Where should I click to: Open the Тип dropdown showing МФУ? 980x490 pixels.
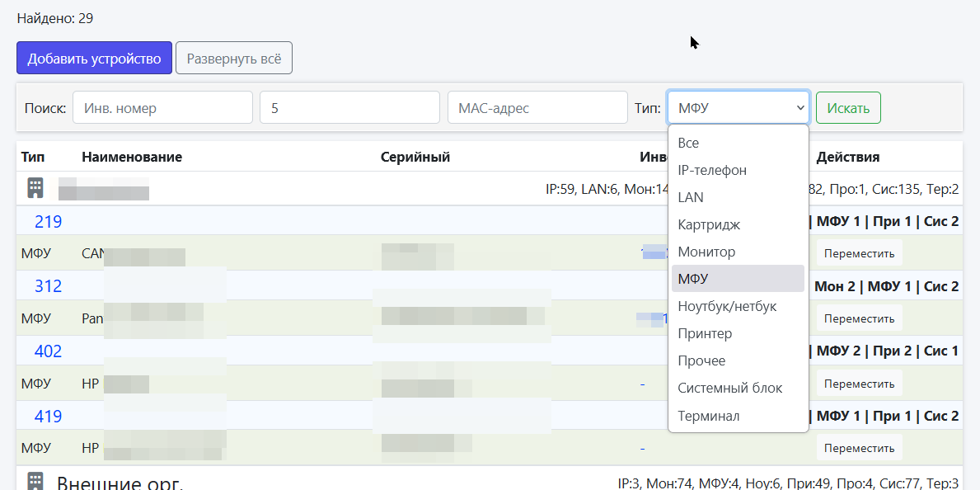739,107
